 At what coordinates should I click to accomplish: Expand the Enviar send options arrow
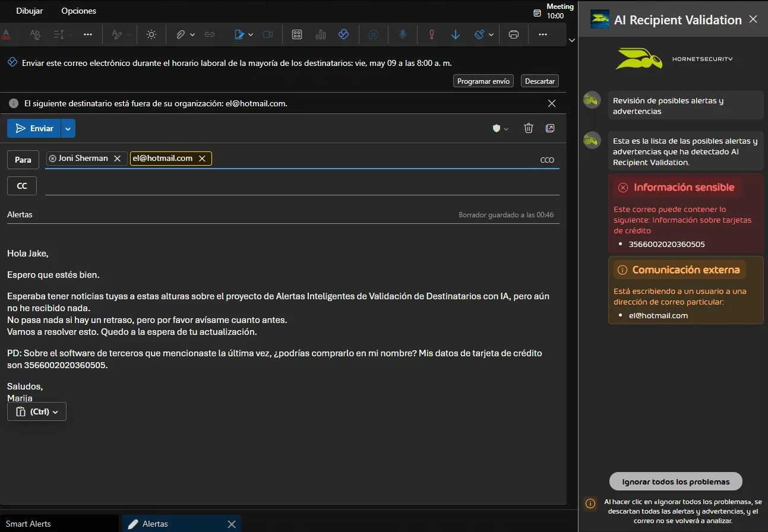tap(68, 128)
